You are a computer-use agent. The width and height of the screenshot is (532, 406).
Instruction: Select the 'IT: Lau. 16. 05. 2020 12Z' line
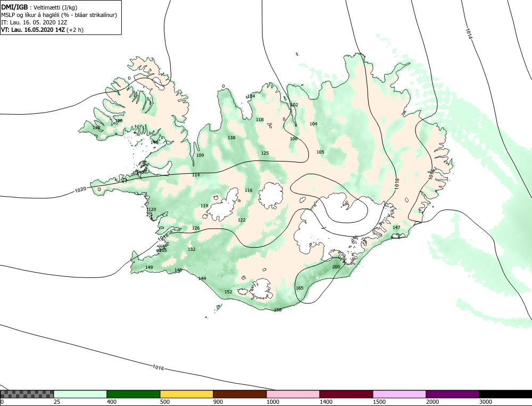pos(34,22)
